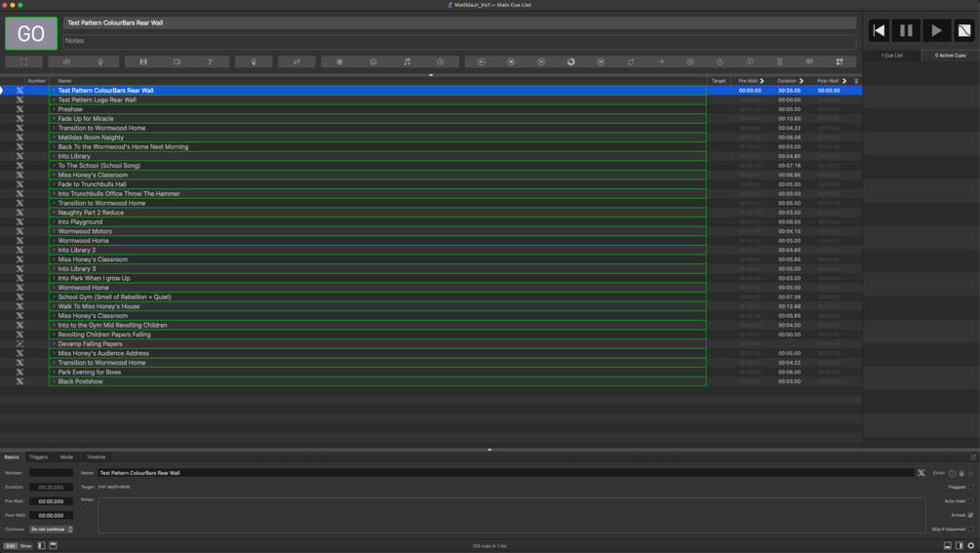Expand the Matildas Room Naighty group
This screenshot has height=553, width=980.
(54, 138)
